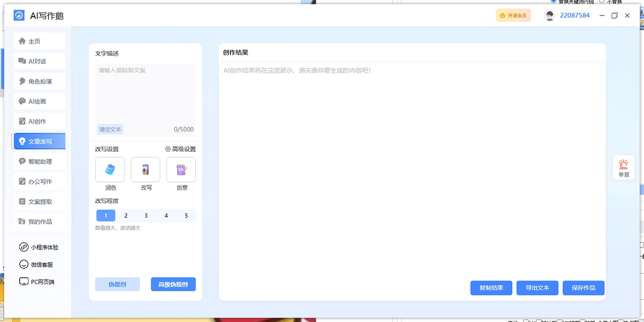This screenshot has height=322, width=644.
Task: Select the 润色 polish icon
Action: coord(110,170)
